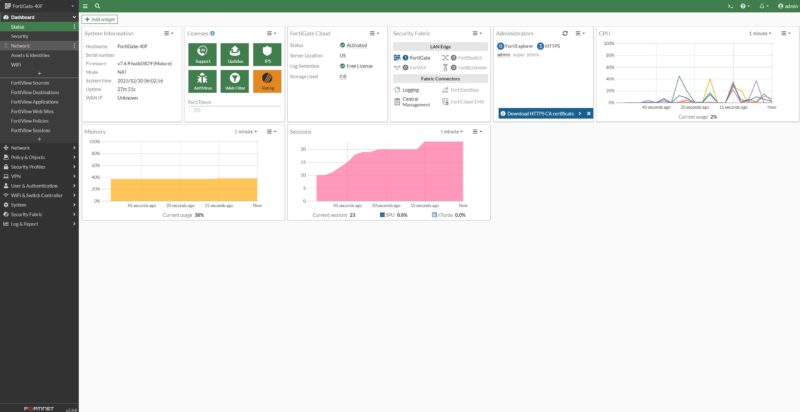Expand the VPN menu
The height and width of the screenshot is (412, 800).
pyautogui.click(x=39, y=176)
